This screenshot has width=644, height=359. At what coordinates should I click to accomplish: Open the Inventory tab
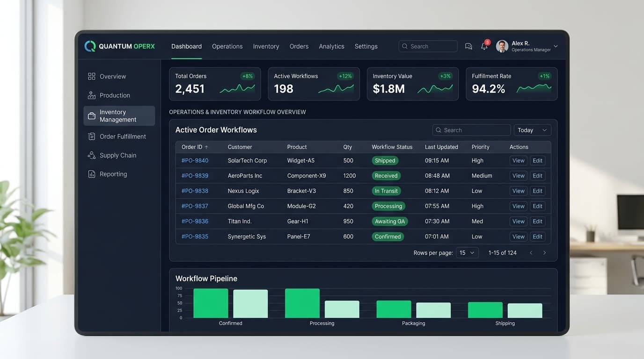click(266, 46)
